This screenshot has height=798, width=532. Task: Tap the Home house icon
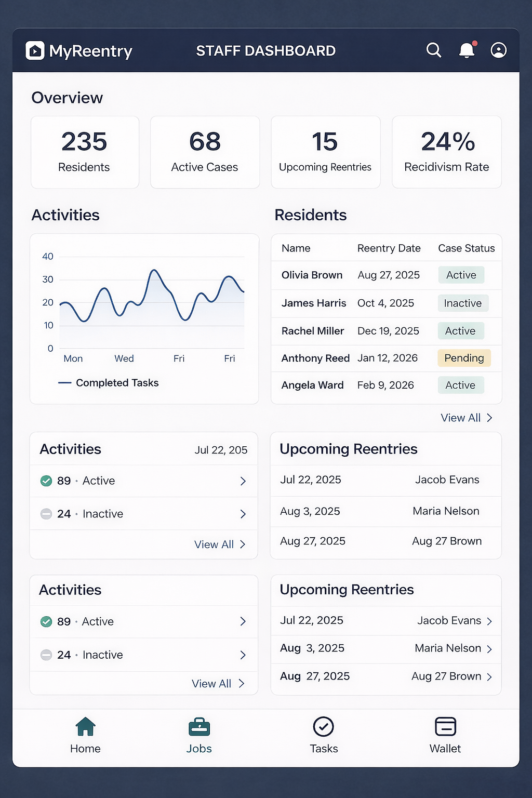[x=85, y=727]
